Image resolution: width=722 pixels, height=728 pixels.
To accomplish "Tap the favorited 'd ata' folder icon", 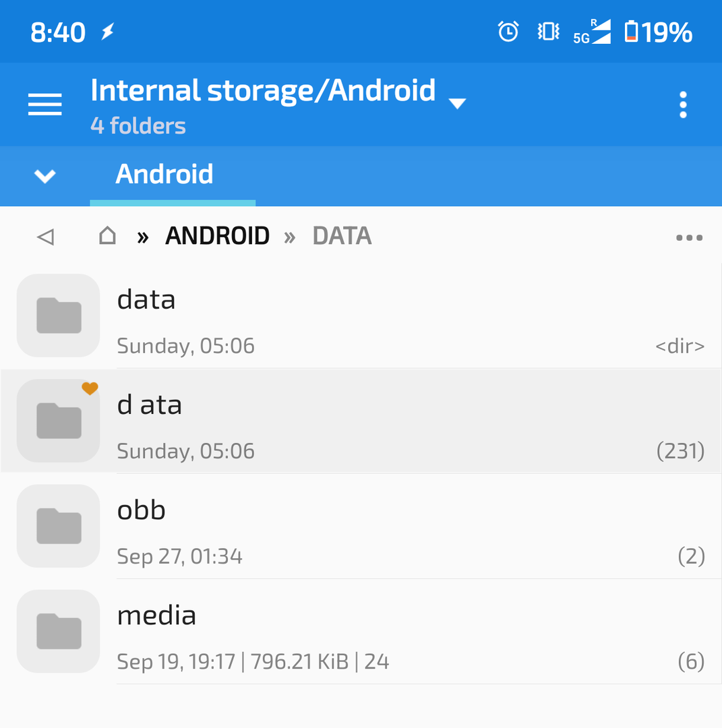I will (59, 421).
